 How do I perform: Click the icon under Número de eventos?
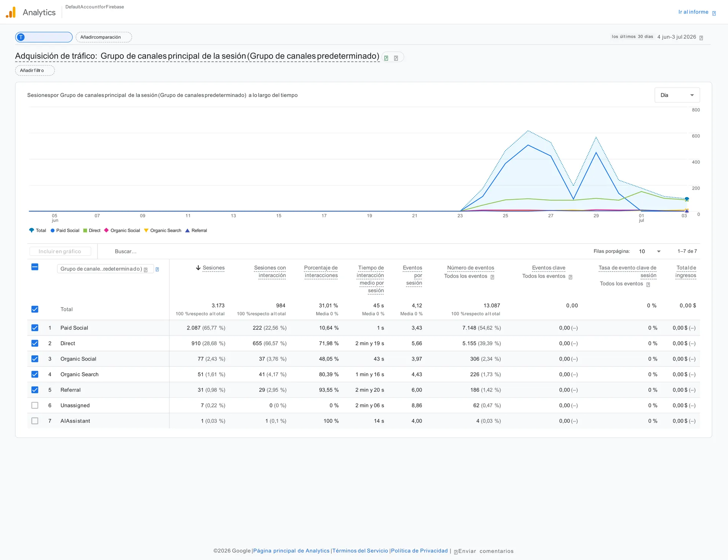click(492, 277)
